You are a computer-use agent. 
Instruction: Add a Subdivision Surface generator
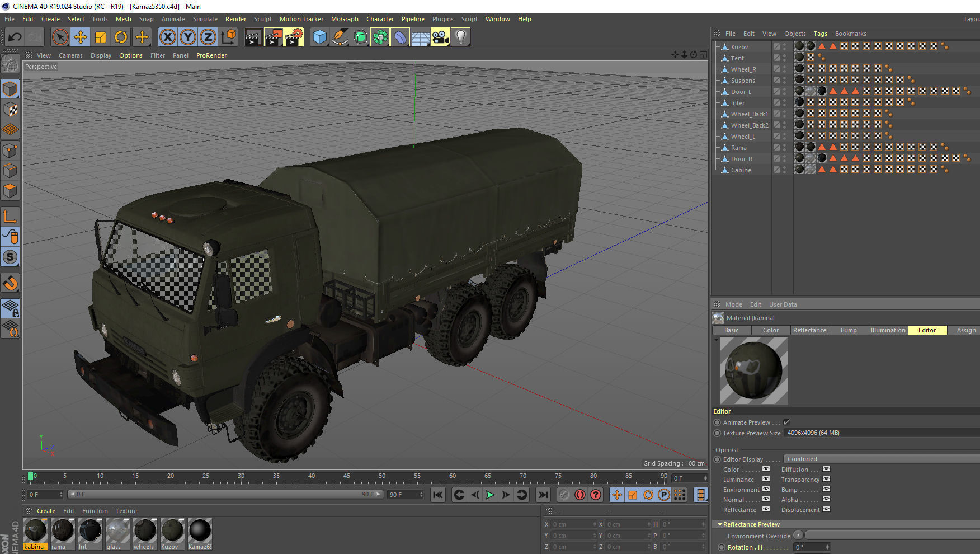click(360, 37)
